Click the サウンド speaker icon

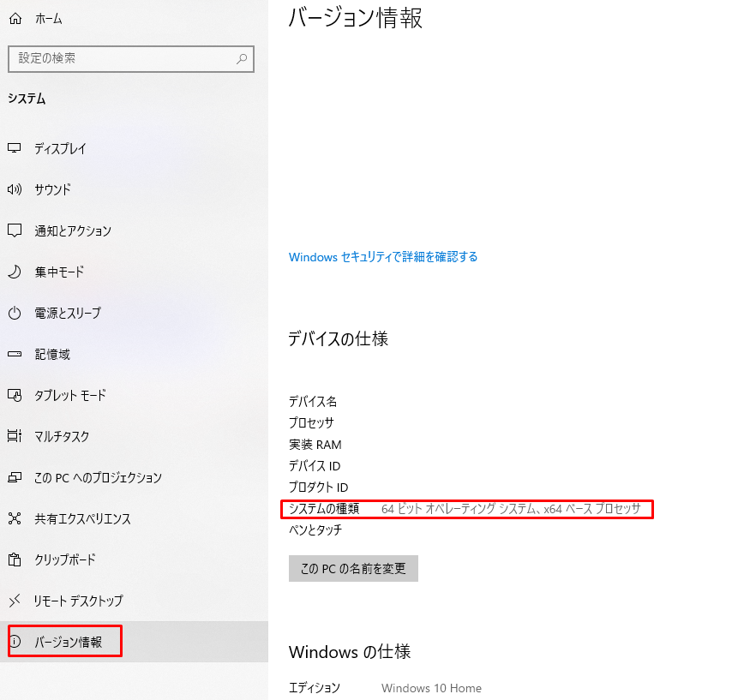(15, 189)
